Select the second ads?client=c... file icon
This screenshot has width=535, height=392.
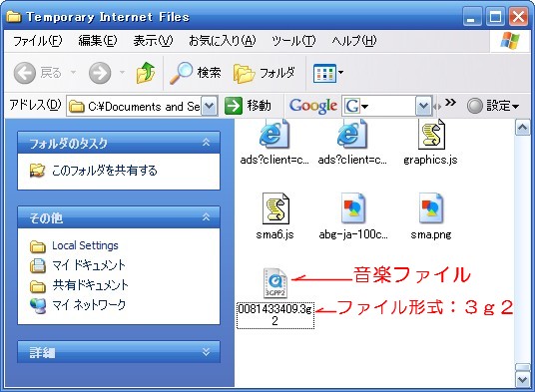(351, 135)
